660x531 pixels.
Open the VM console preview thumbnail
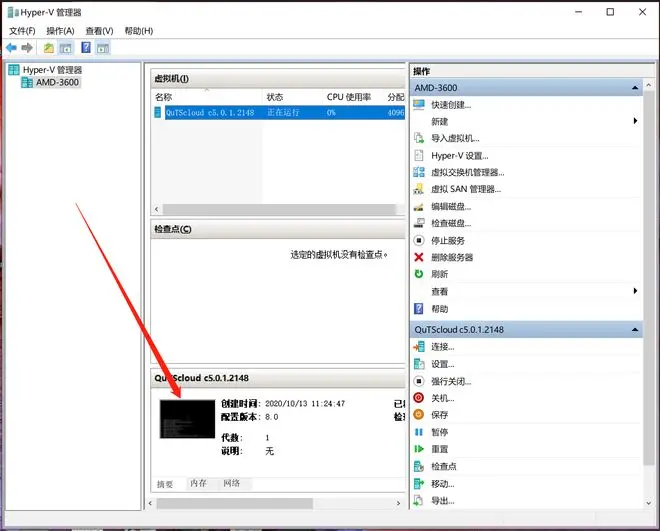[187, 419]
